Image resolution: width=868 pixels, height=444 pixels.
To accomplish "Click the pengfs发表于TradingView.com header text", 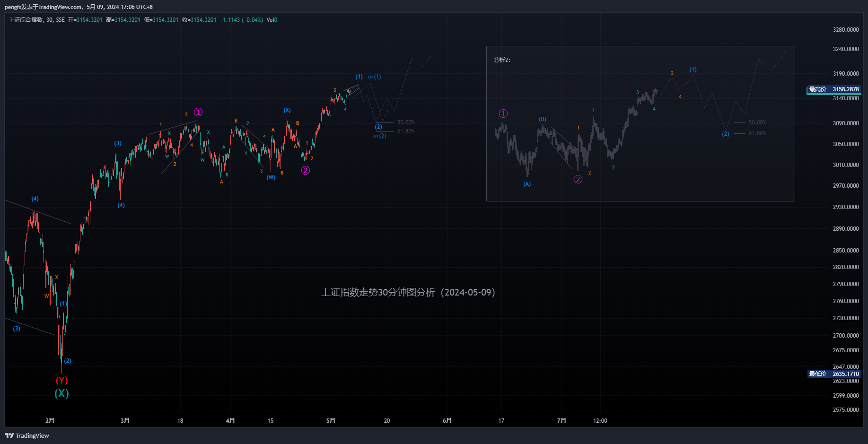I will point(44,7).
